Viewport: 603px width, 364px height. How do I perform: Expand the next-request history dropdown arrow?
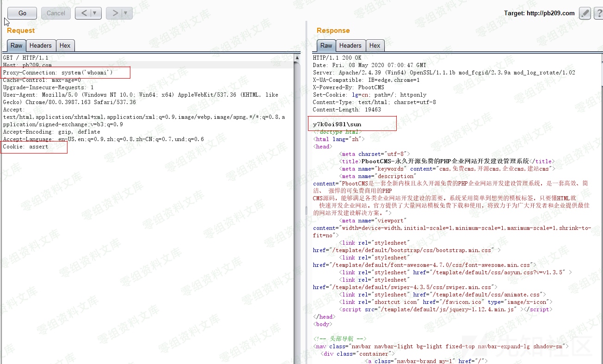(126, 13)
